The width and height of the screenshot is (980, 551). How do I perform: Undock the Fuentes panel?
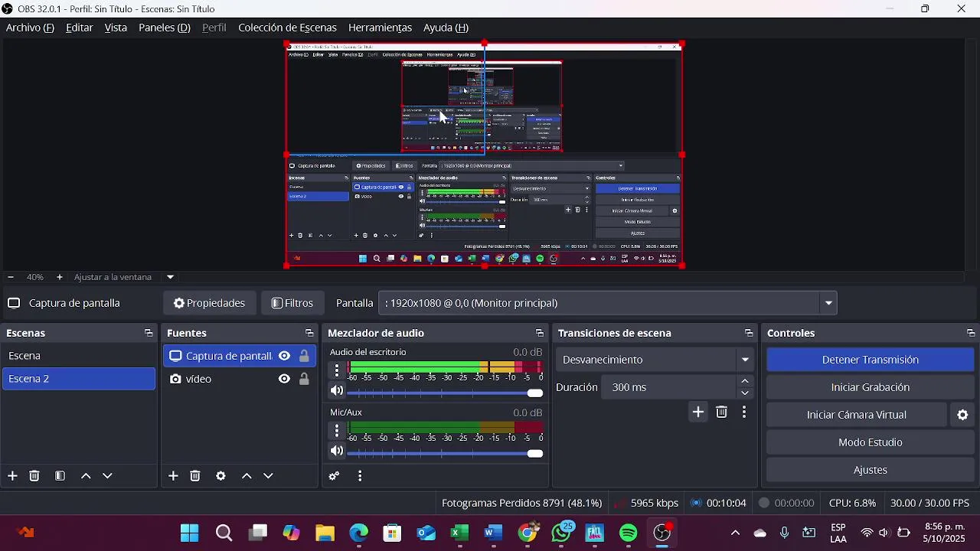pos(309,333)
